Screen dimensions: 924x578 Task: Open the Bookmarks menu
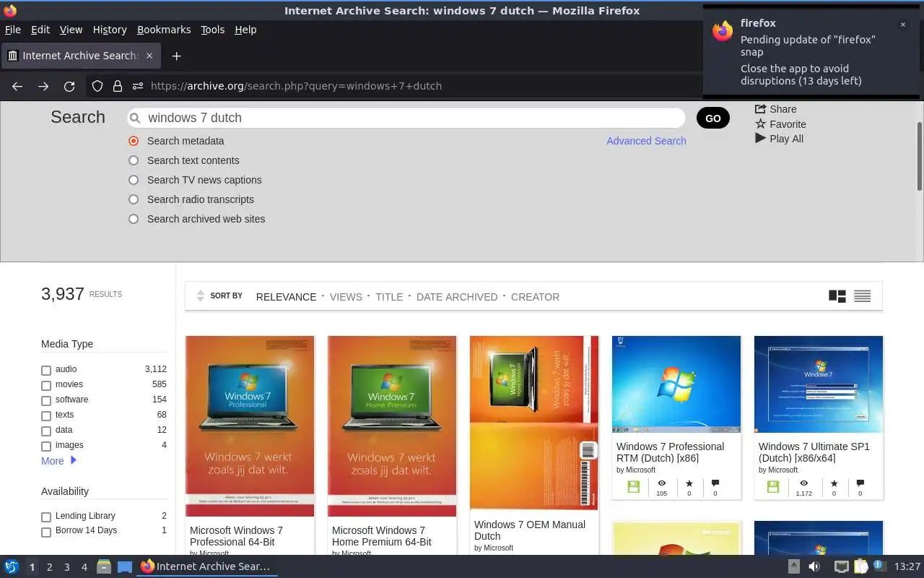coord(164,30)
